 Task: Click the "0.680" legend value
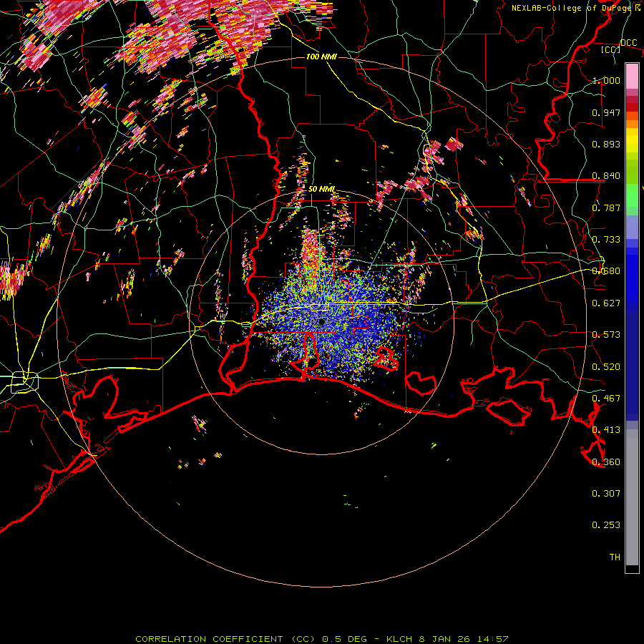point(606,271)
